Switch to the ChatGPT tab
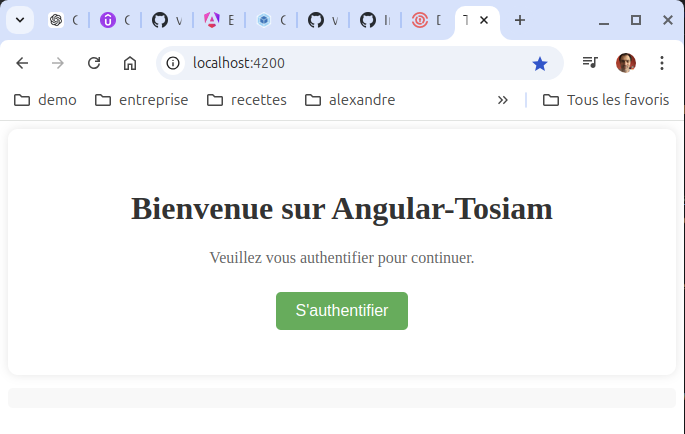 click(63, 20)
